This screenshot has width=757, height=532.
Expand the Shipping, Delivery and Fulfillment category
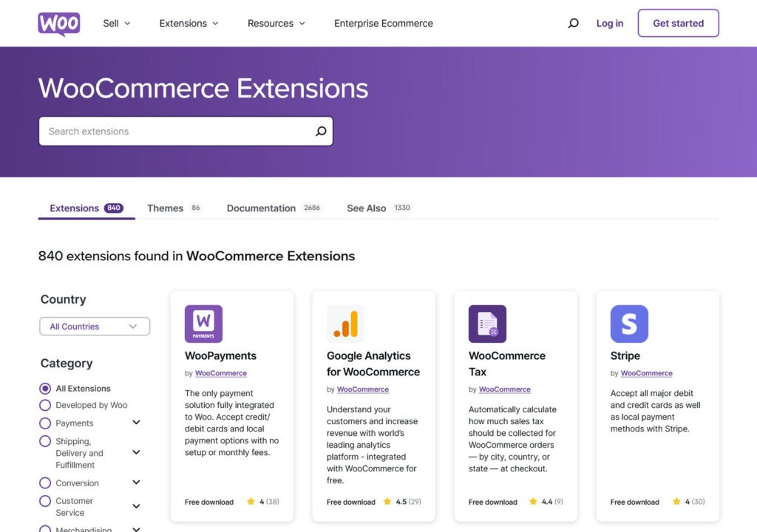click(136, 452)
